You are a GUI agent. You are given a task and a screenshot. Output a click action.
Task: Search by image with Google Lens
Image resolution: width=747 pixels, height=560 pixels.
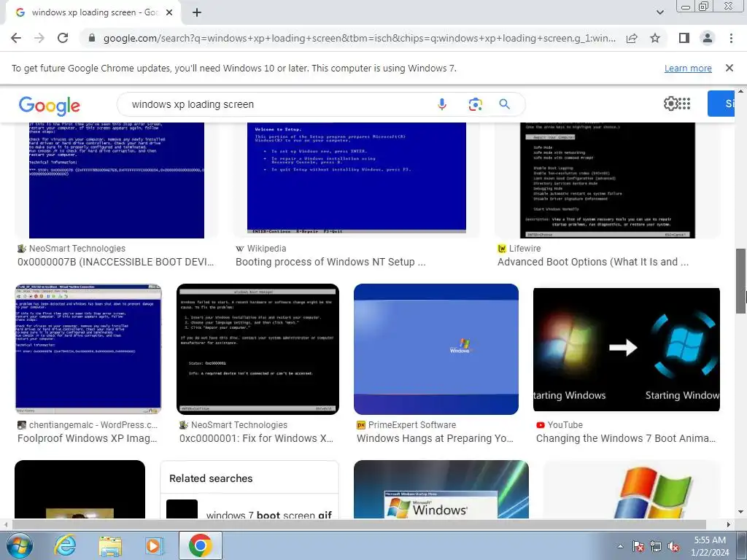pos(475,104)
